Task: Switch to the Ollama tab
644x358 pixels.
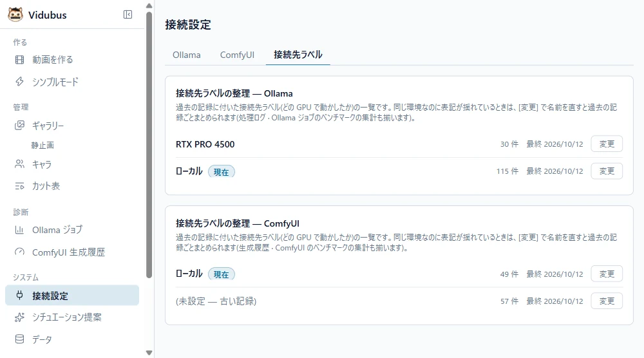Action: point(187,55)
